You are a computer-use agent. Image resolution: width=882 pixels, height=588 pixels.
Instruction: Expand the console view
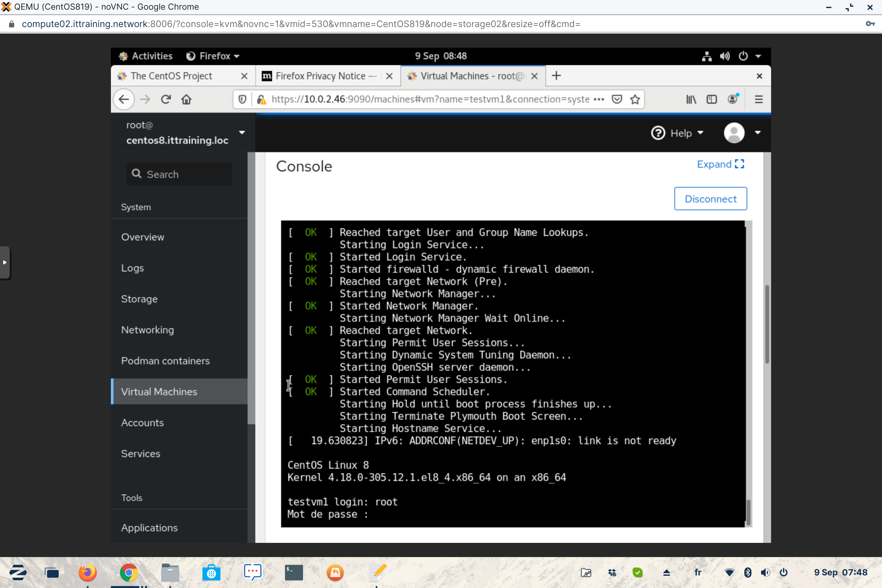720,164
